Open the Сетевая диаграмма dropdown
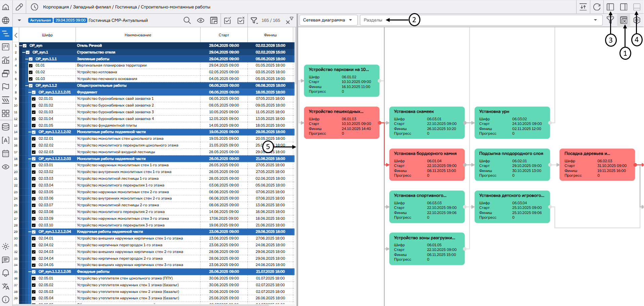Image resolution: width=644 pixels, height=306 pixels. tap(327, 20)
